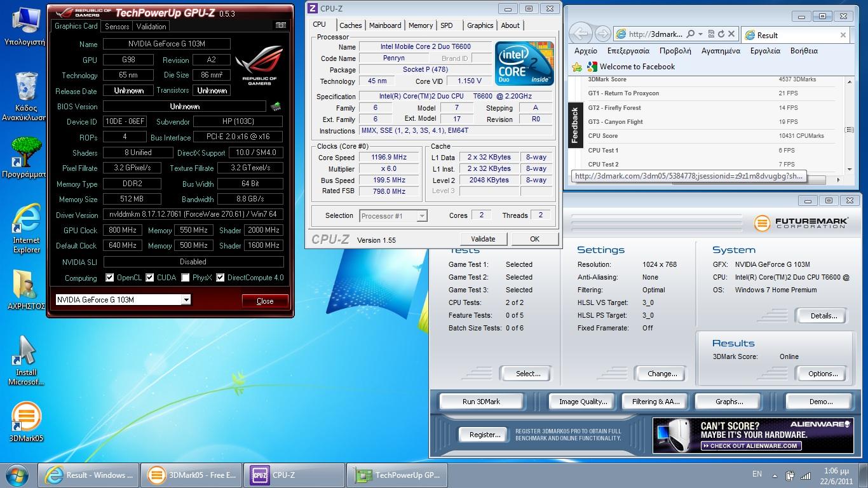Click Intel Core 2 Duo logo in CPU-Z
Screen dimensions: 868x488
click(524, 64)
